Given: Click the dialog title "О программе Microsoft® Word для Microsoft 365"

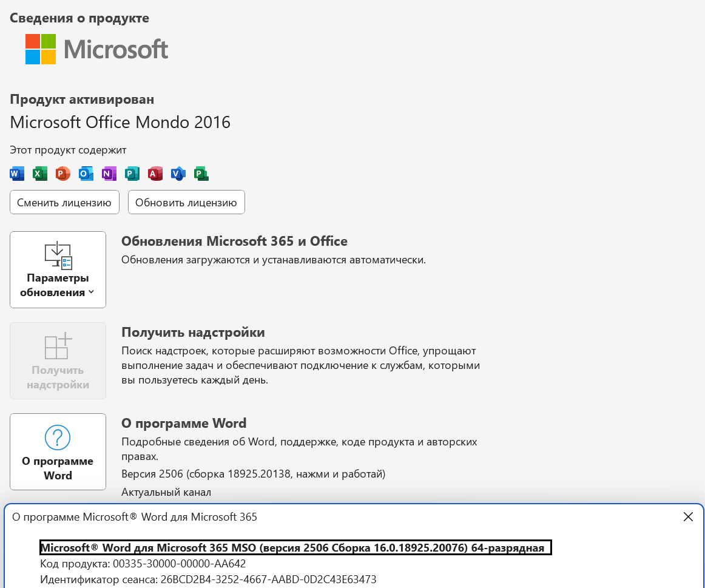Looking at the screenshot, I should click(135, 517).
